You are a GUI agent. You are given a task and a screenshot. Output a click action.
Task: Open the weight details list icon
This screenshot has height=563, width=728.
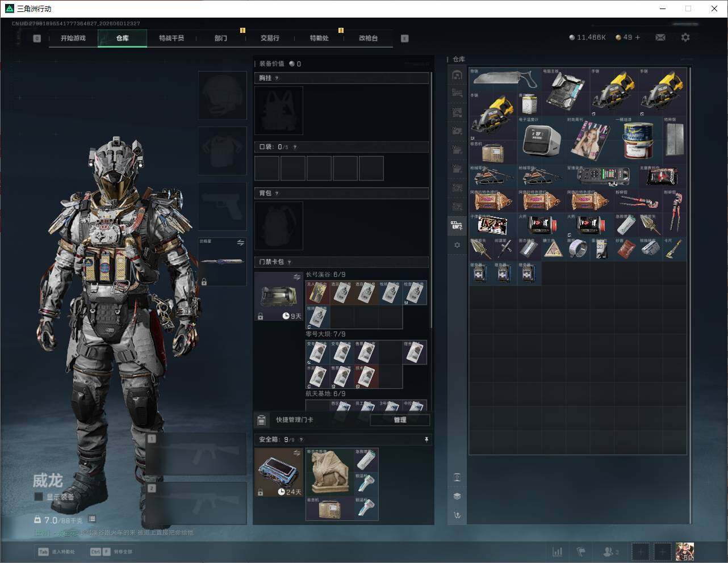[92, 519]
